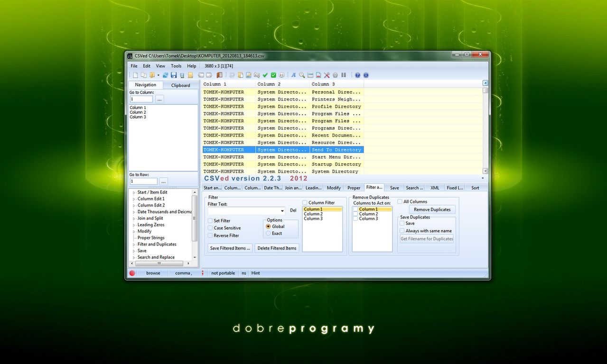Click the rows layout toolbar icon
This screenshot has width=607, height=364.
(x=310, y=75)
